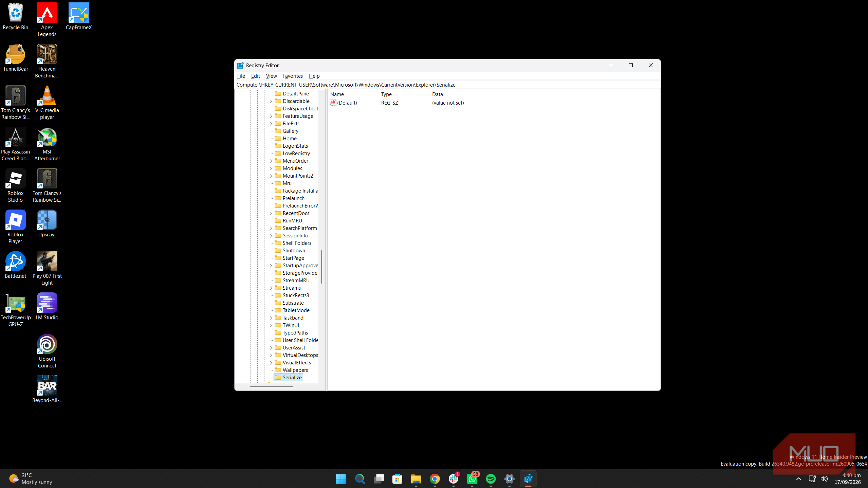Expand the Discardable key

click(x=271, y=101)
